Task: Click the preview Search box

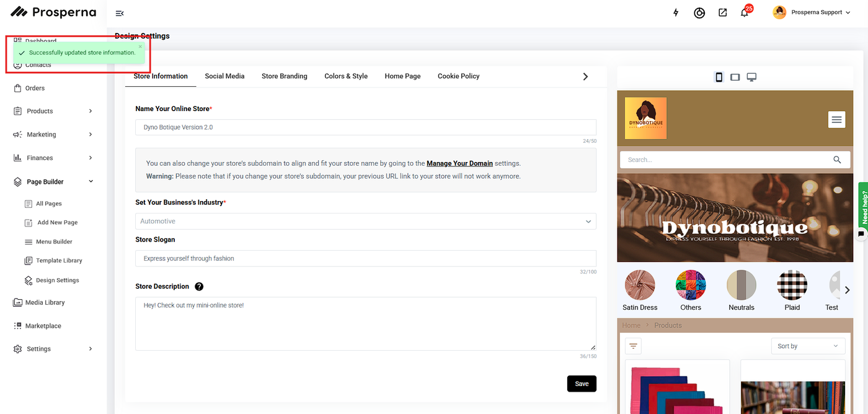Action: click(x=725, y=160)
